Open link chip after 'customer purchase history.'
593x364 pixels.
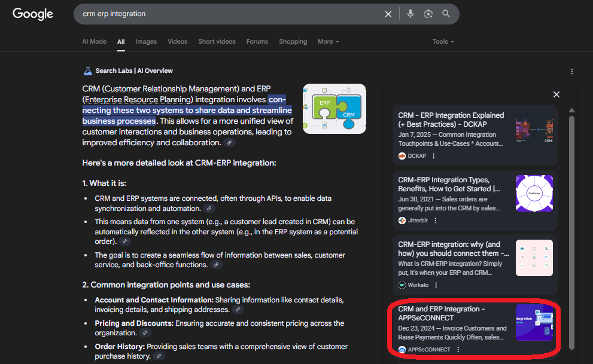[159, 356]
